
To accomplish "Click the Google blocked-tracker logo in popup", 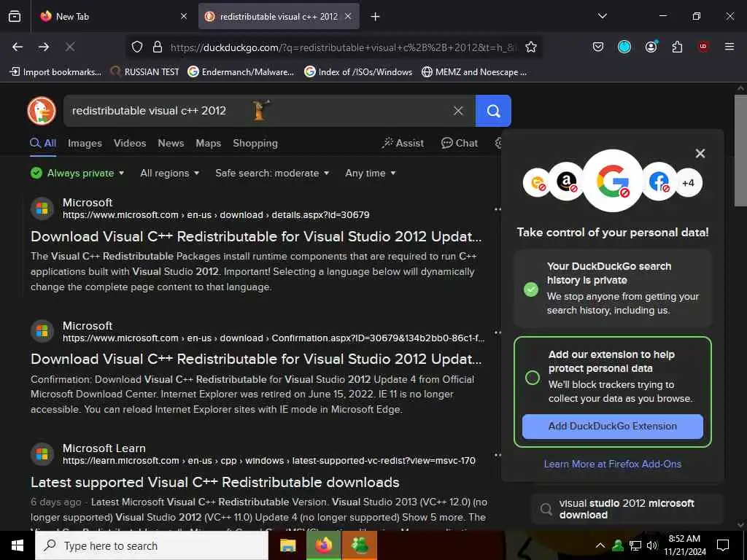I will pos(613,181).
